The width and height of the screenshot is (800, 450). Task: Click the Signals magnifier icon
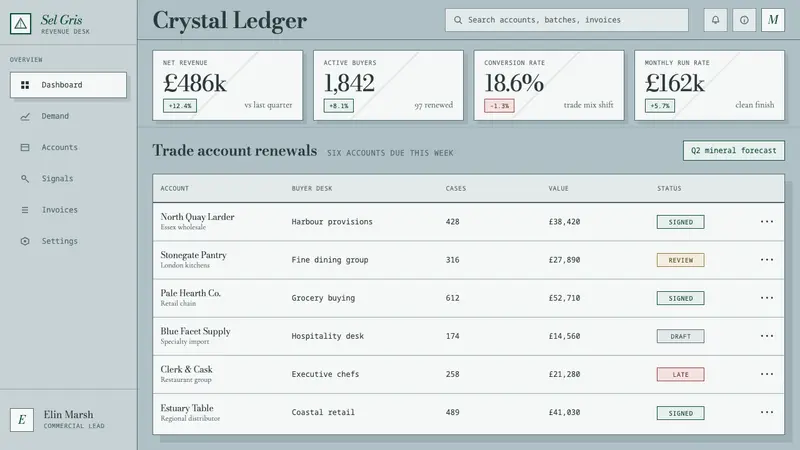coord(25,179)
